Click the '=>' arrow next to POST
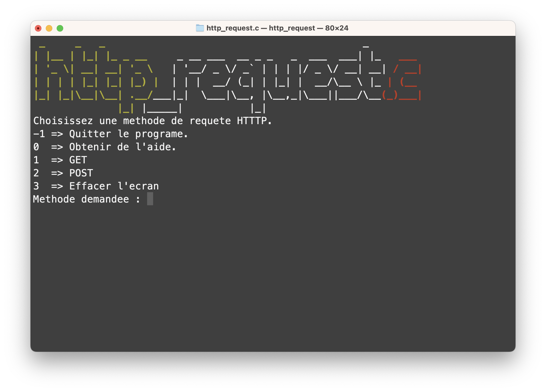This screenshot has width=546, height=392. tap(57, 173)
